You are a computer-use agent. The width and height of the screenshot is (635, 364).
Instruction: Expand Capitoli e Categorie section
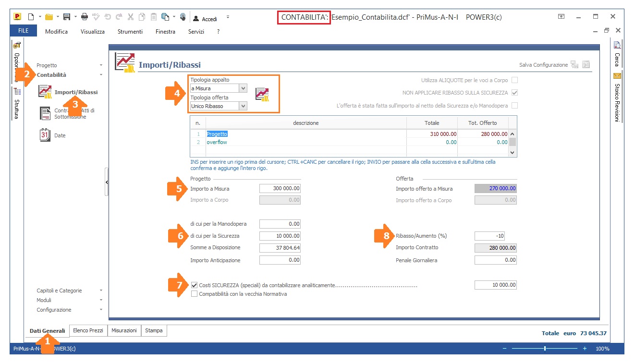coord(101,291)
